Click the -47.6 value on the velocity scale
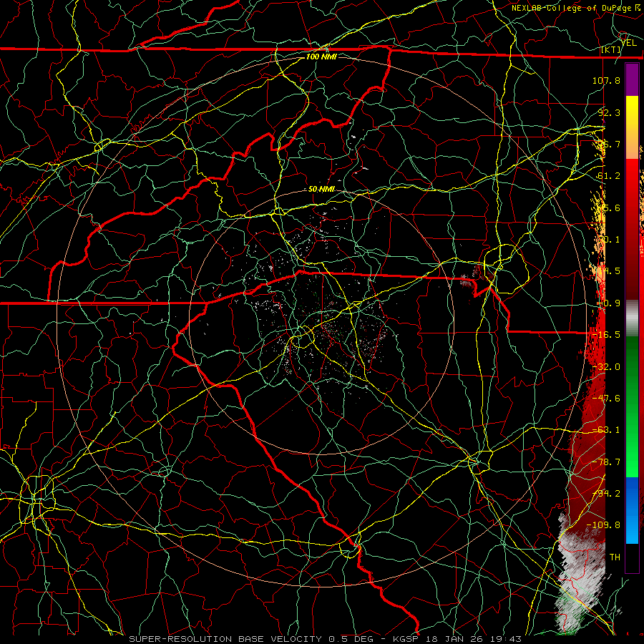 pyautogui.click(x=606, y=399)
